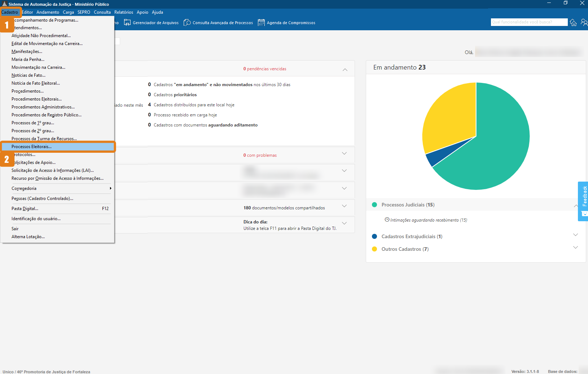Screen dimensions: 588x374
Task: Choose Notícia de Fato Eleitoral
Action: tap(58, 83)
